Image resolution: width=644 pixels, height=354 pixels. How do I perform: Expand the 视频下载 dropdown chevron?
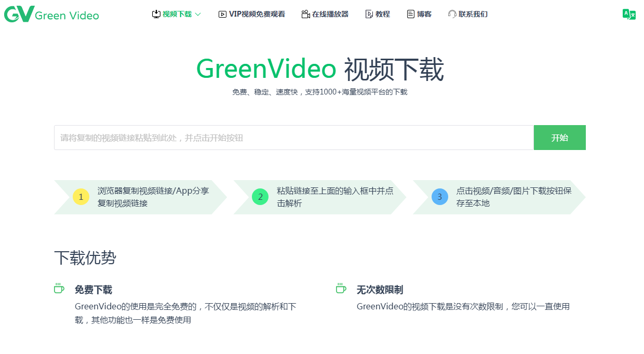tap(198, 15)
